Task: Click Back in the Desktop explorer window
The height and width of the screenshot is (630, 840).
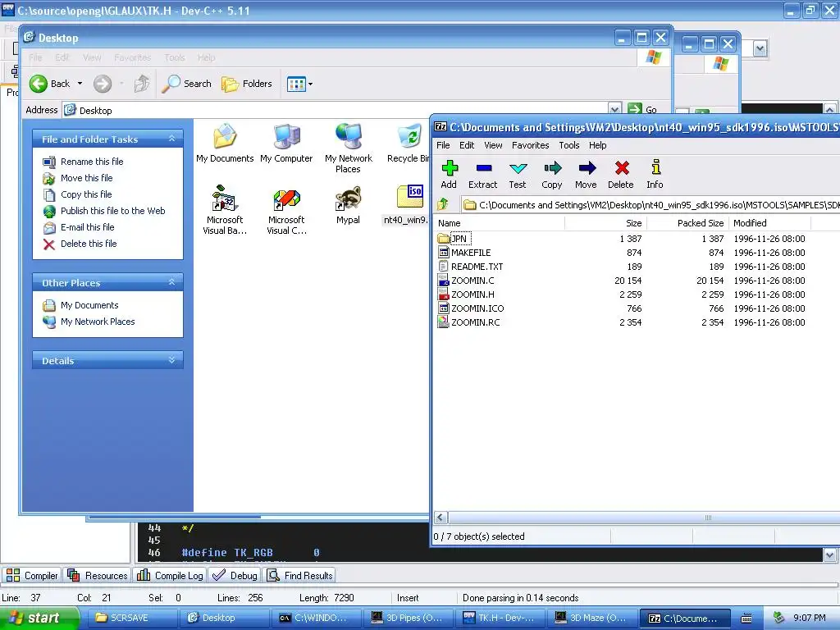Action: click(49, 84)
